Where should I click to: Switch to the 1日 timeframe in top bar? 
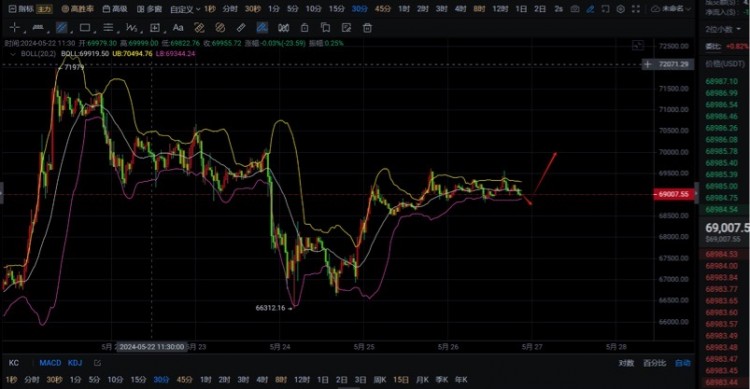pos(521,9)
